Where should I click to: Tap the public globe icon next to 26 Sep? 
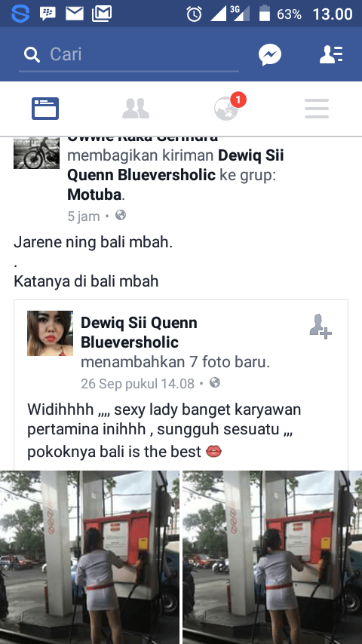coord(215,383)
